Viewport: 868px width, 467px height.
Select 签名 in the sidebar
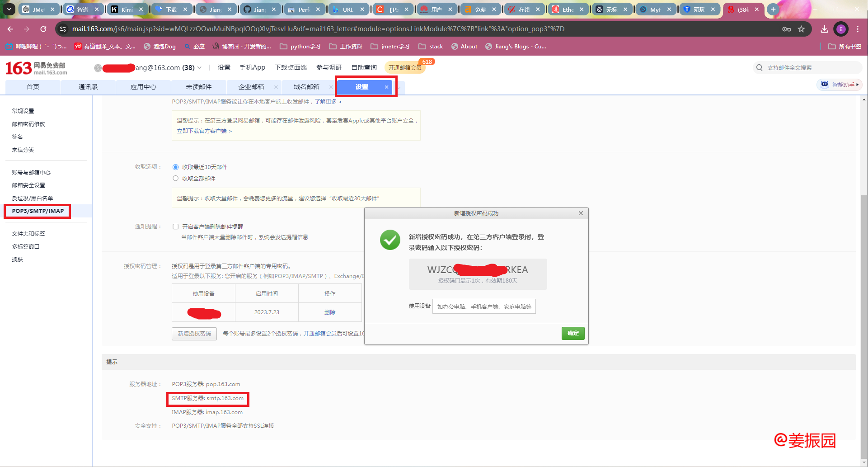click(17, 137)
